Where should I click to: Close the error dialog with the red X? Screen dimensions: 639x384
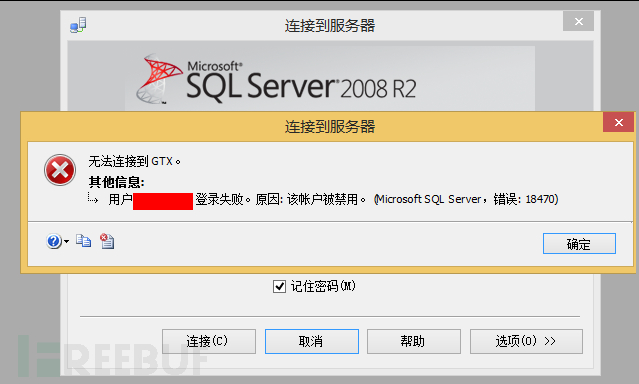click(619, 122)
